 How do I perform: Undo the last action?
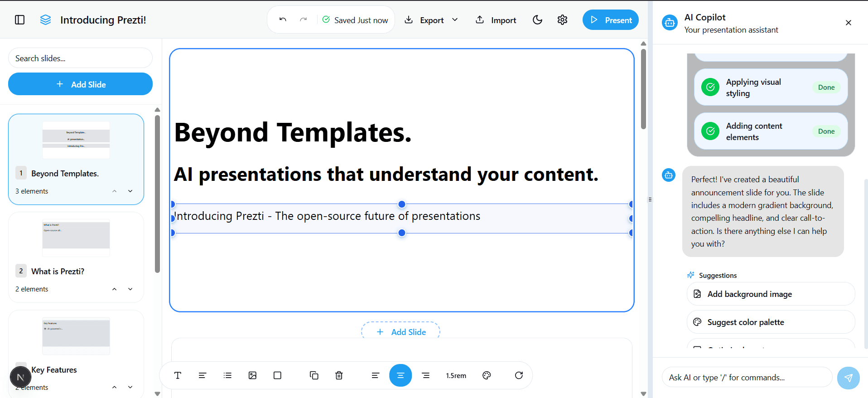tap(283, 19)
